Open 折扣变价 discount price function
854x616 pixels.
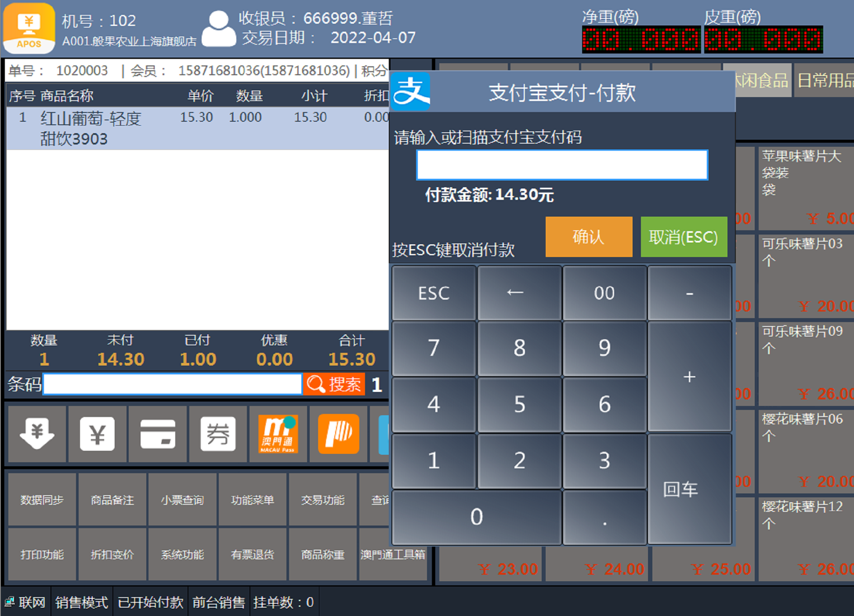point(112,554)
